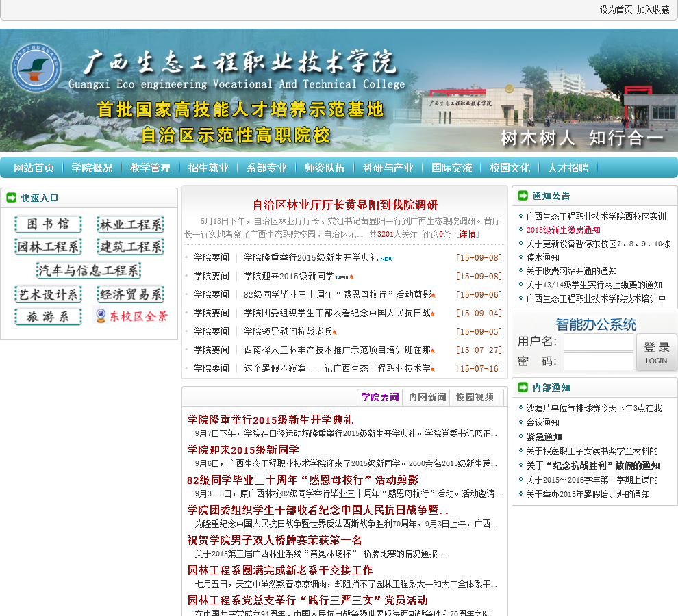Open internal notice 会议通知
Screen dimensions: 678x616
[x=542, y=422]
